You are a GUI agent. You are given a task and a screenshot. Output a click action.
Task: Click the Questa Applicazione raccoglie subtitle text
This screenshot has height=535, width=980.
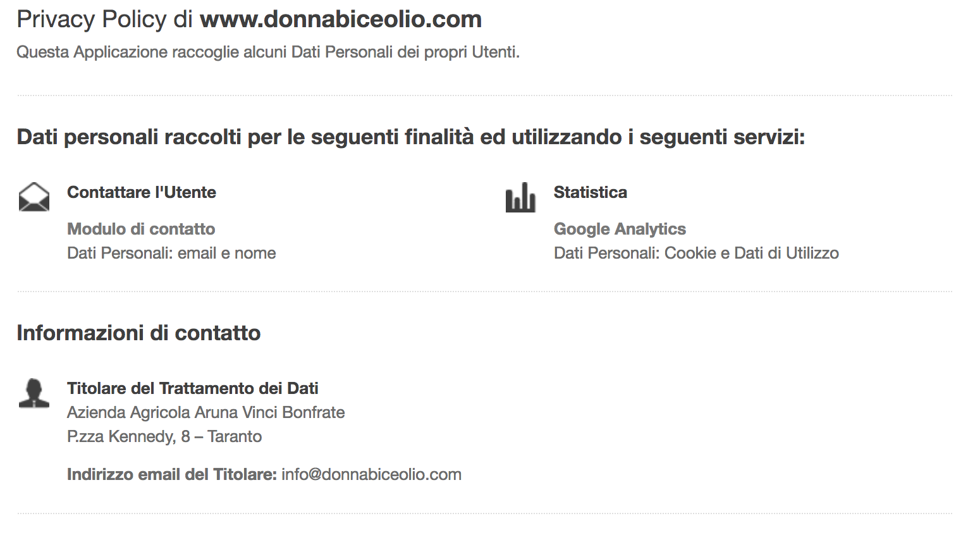click(268, 52)
